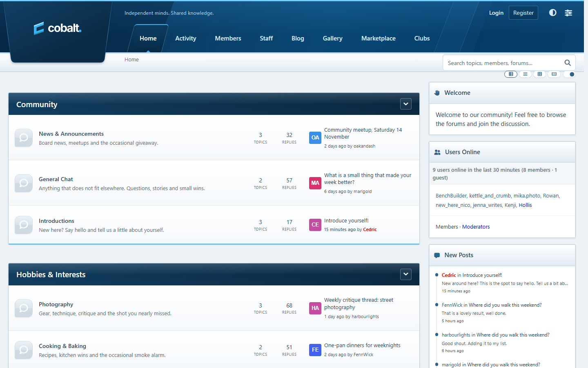588x368 pixels.
Task: Click the cobalt logo
Action: [58, 28]
